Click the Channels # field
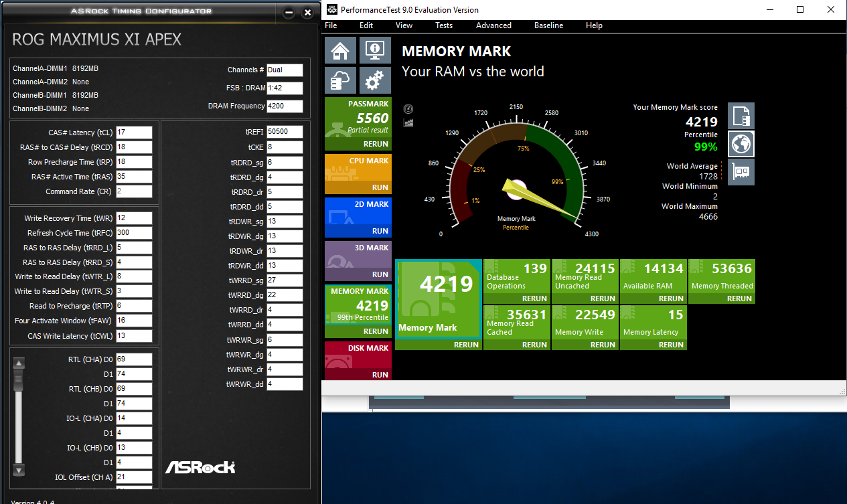Image resolution: width=847 pixels, height=504 pixels. (285, 70)
